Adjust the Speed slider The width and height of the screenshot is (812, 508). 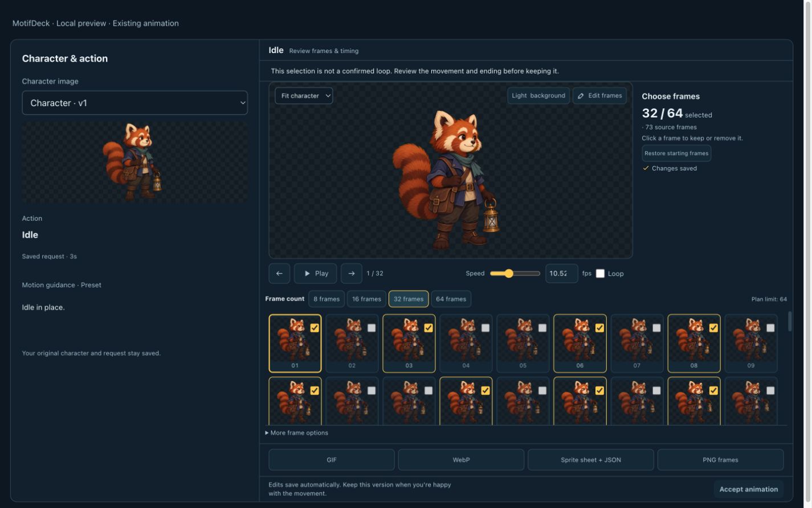[x=515, y=274]
